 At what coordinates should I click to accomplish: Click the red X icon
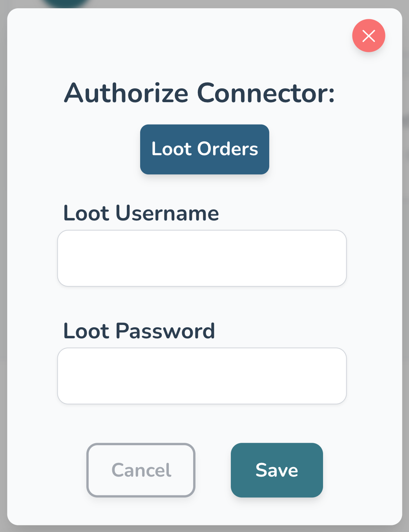(x=369, y=36)
